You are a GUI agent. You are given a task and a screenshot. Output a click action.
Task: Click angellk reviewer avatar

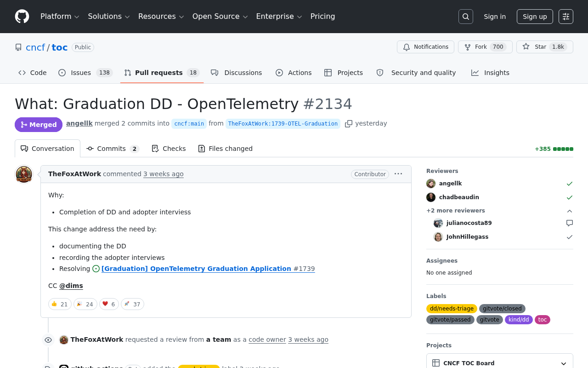(x=431, y=184)
